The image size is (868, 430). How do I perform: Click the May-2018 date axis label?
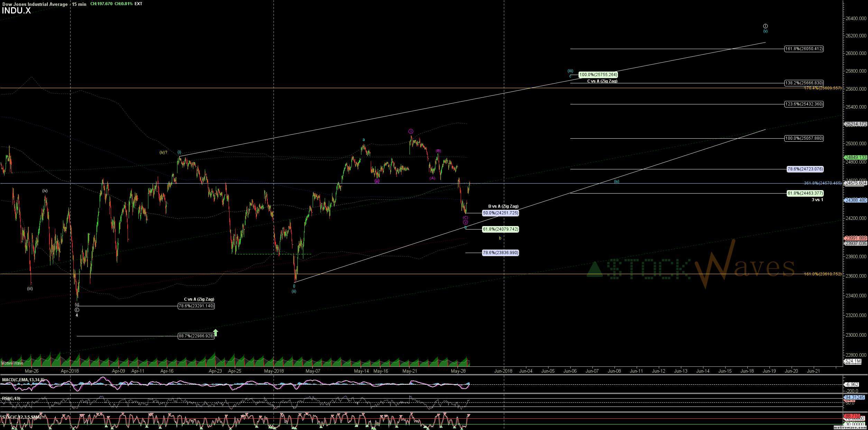point(274,371)
